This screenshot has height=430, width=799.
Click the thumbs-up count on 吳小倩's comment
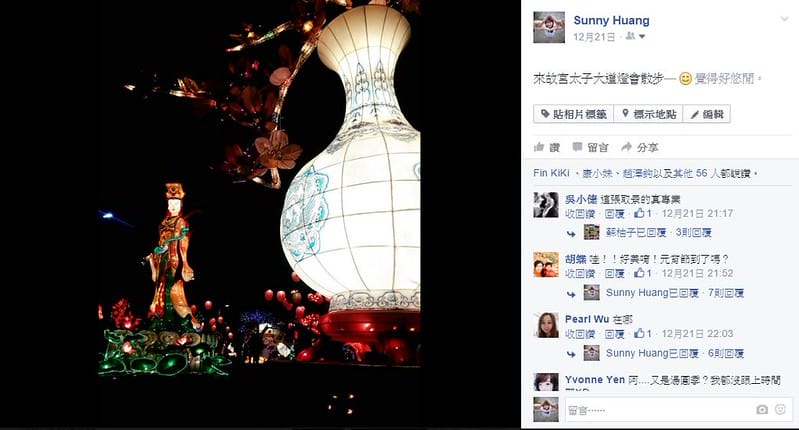tap(643, 213)
